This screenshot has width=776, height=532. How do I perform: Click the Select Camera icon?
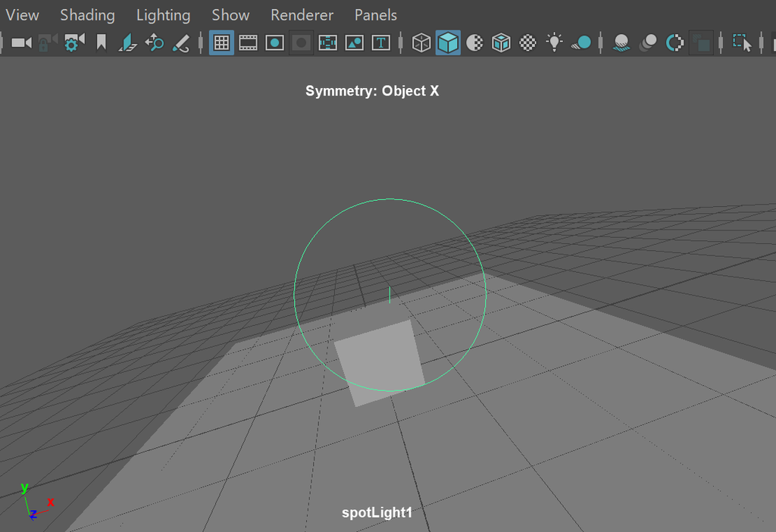tap(21, 43)
